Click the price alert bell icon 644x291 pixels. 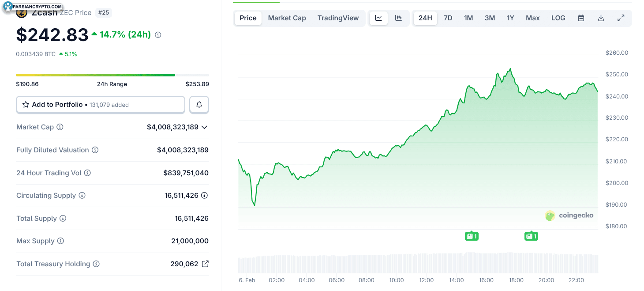(199, 105)
